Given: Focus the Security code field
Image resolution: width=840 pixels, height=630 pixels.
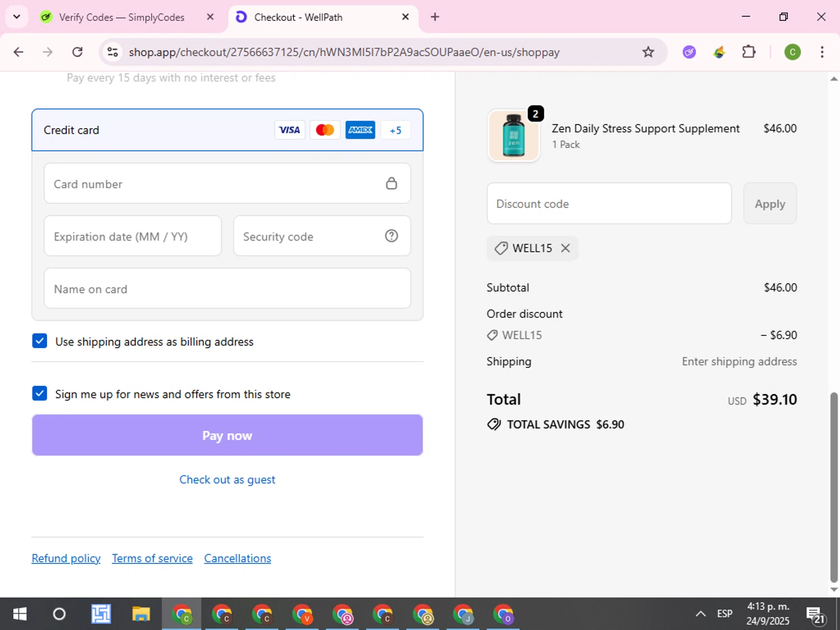Looking at the screenshot, I should [322, 236].
